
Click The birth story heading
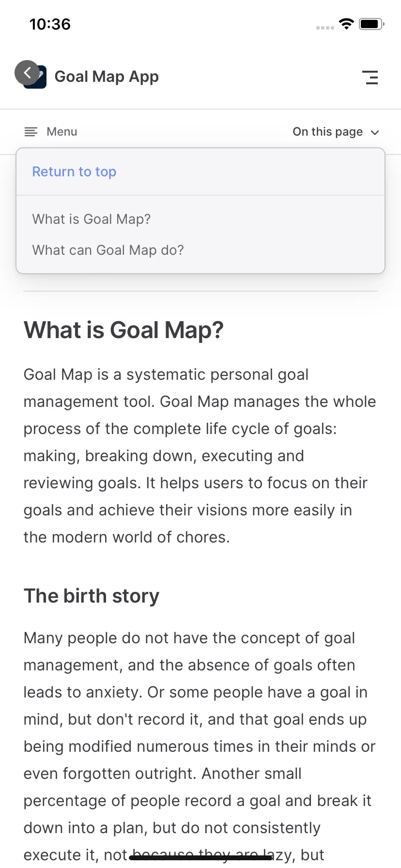[92, 596]
